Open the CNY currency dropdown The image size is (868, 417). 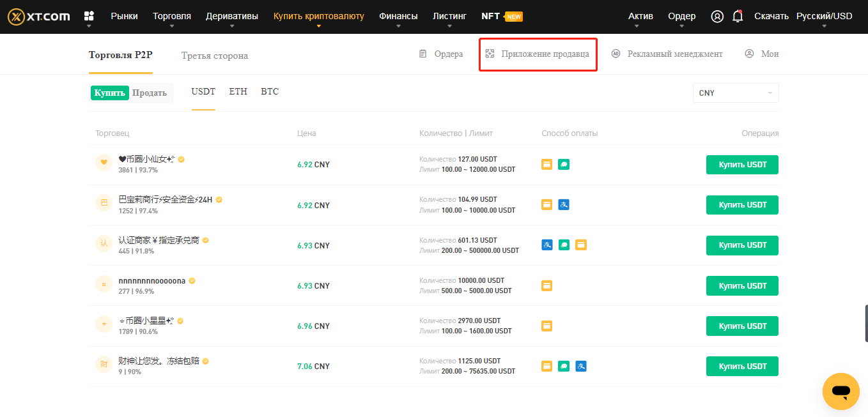click(735, 93)
